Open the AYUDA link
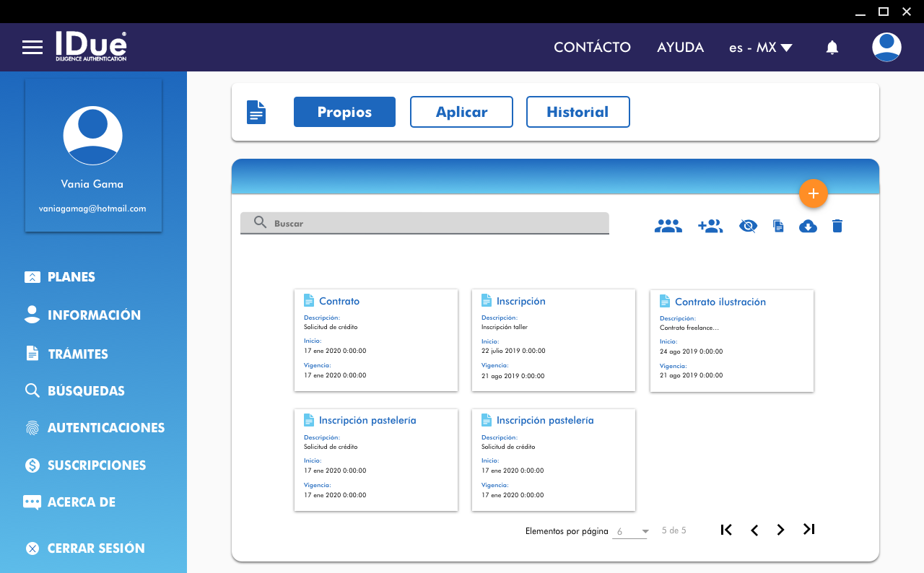924x573 pixels. point(680,48)
